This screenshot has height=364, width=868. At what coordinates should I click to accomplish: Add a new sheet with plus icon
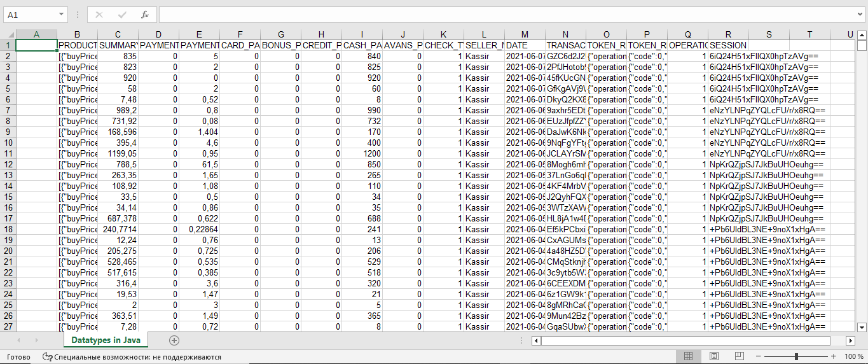174,340
